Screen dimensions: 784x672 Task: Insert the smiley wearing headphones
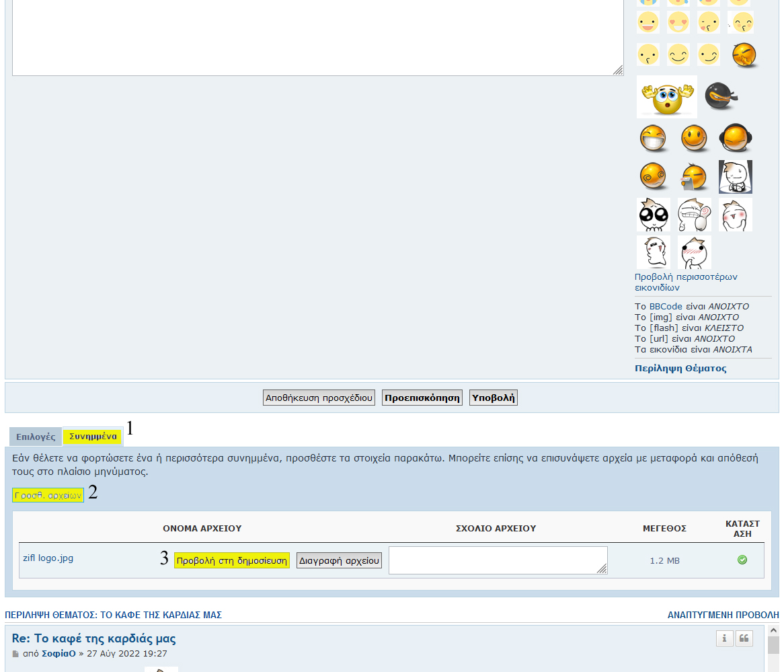point(735,139)
